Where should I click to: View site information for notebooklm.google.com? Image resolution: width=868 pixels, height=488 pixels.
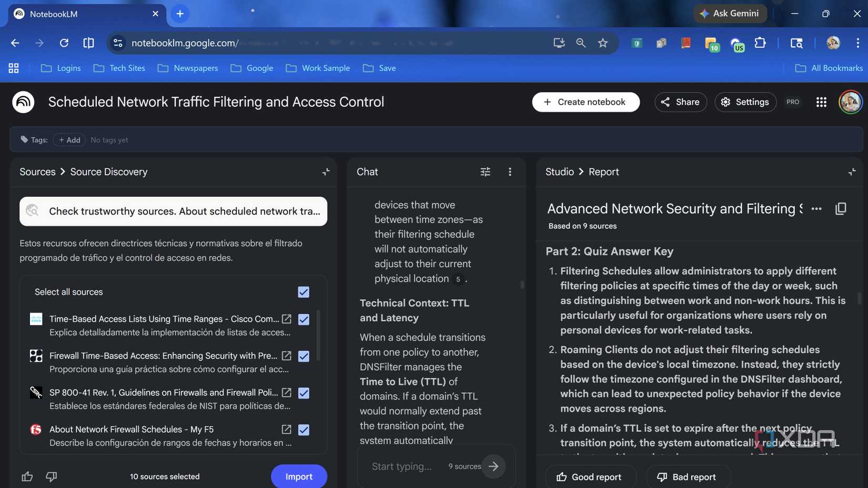pos(118,43)
